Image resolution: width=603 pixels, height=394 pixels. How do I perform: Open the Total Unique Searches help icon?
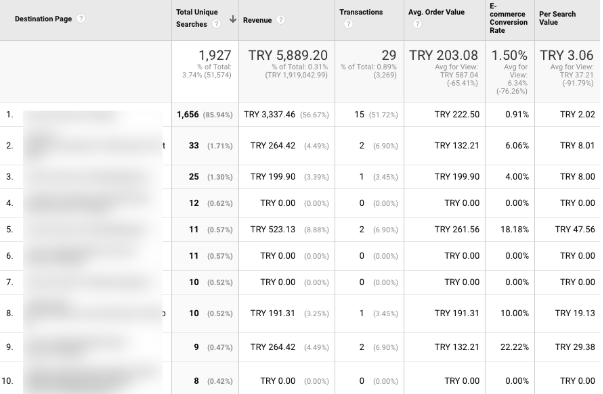pos(217,24)
